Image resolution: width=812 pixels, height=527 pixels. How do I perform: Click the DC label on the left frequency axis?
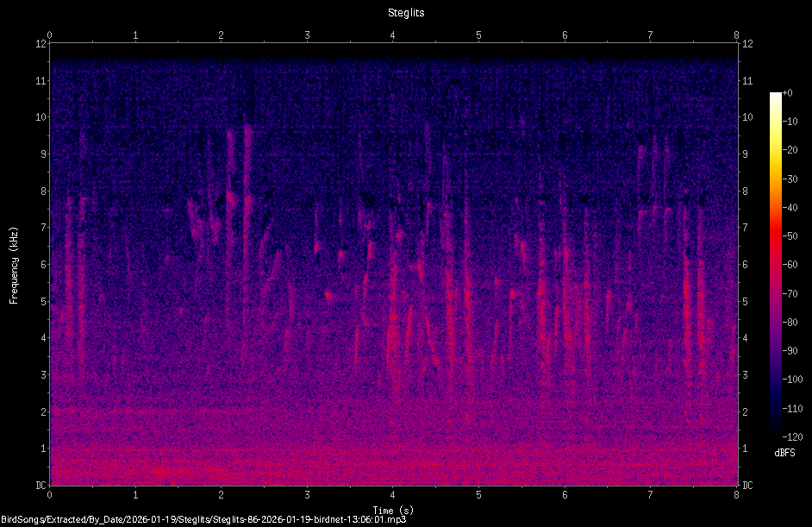[x=41, y=486]
